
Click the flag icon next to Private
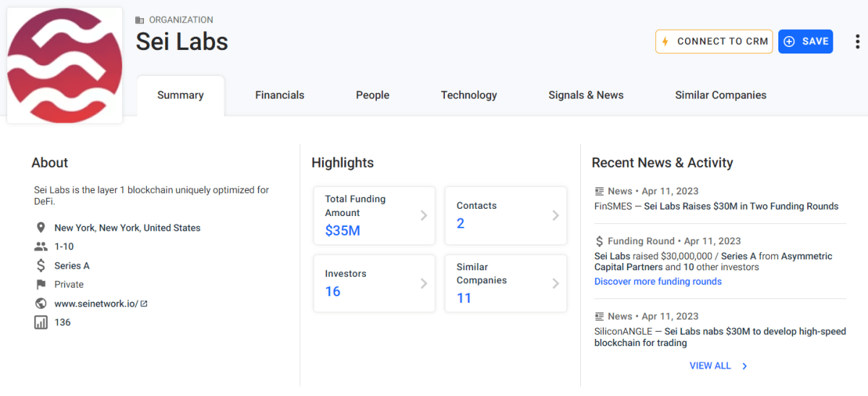tap(41, 285)
